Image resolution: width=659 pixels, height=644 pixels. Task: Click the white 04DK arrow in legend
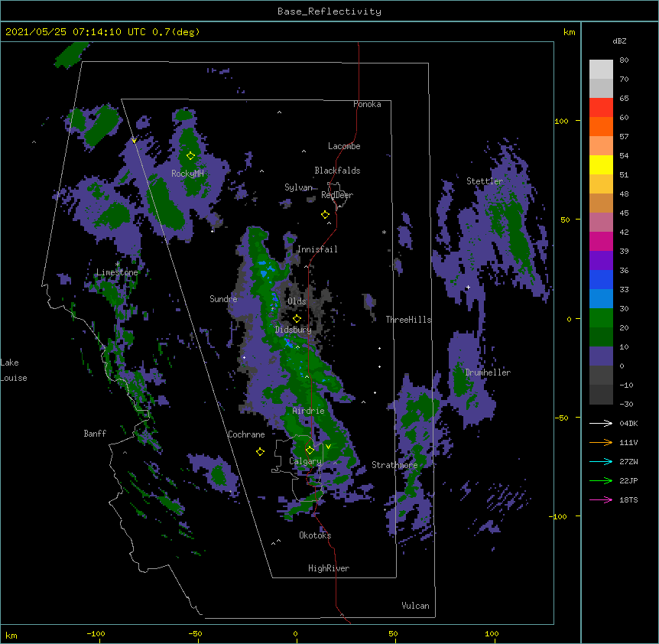tap(601, 423)
